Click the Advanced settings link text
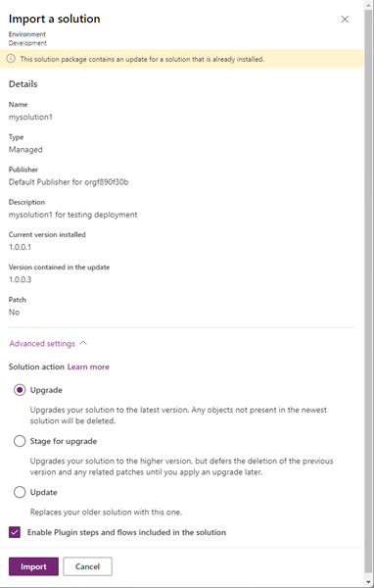This screenshot has height=588, width=374. point(42,344)
